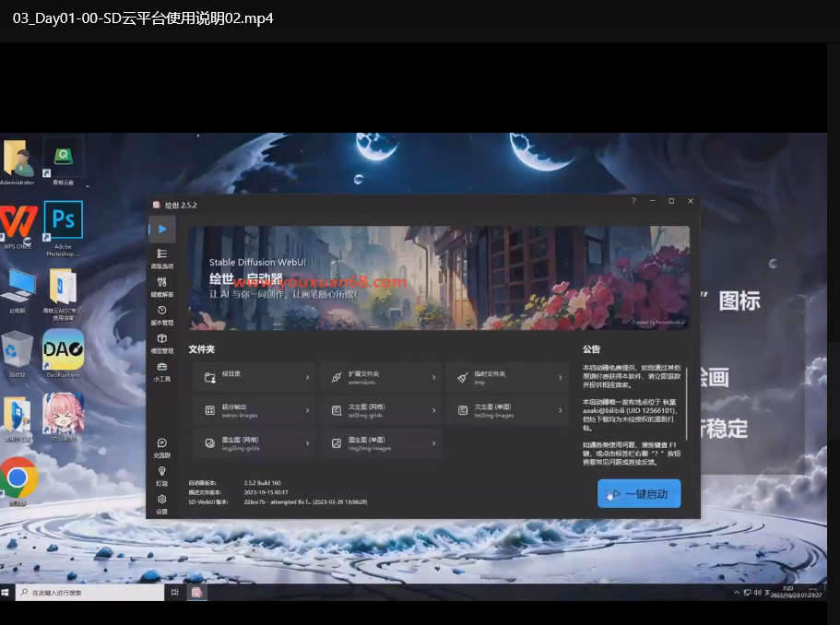Open the 疑难解答 sidebar tab
The image size is (840, 625).
(161, 287)
